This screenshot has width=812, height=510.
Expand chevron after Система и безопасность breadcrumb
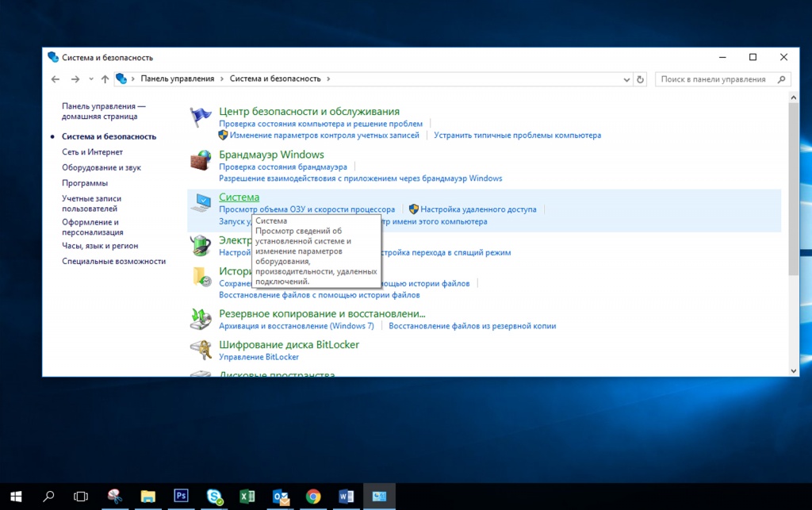(x=328, y=79)
